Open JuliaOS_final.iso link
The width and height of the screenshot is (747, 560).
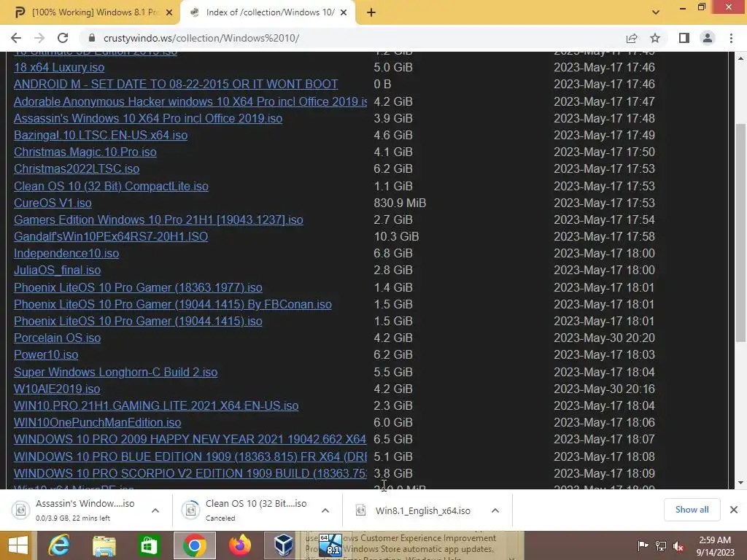point(57,271)
